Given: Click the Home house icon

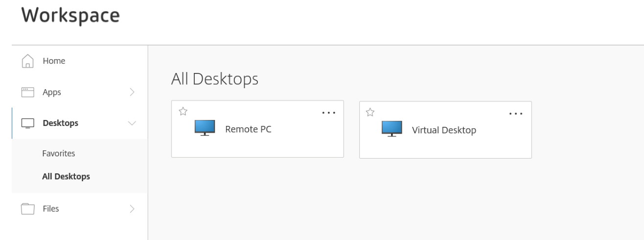Looking at the screenshot, I should tap(29, 61).
